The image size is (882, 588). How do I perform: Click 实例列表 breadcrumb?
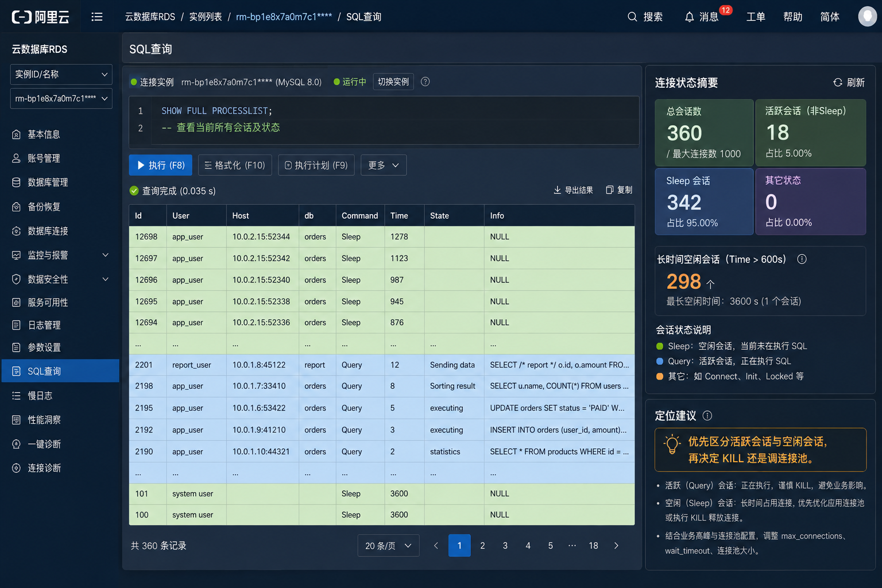(x=206, y=17)
